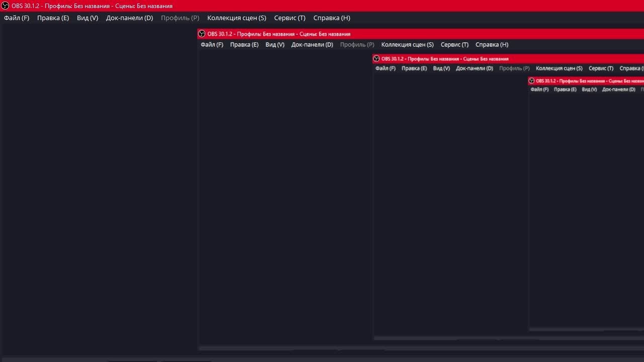Click Вид (V) in the smallest nested preview copy
This screenshot has height=362, width=644.
589,89
